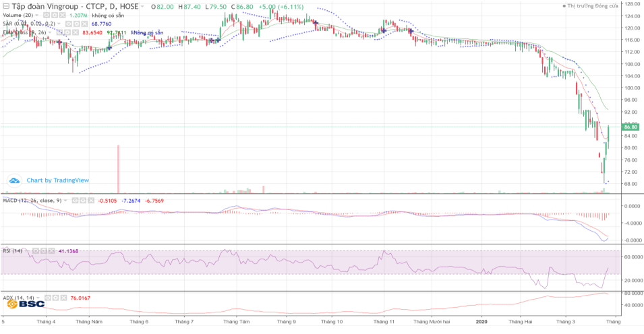Remove the Volume indicator with X
The width and height of the screenshot is (644, 334).
(x=62, y=15)
